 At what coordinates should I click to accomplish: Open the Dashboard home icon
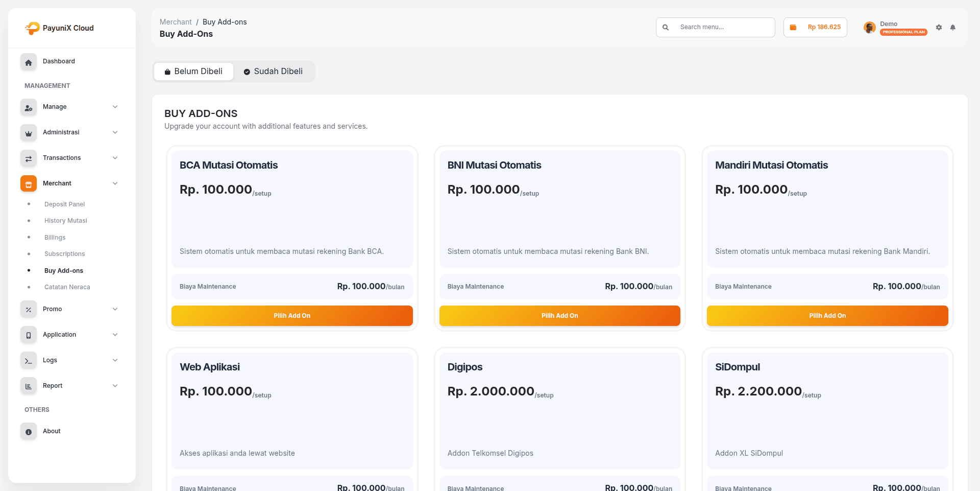coord(29,62)
